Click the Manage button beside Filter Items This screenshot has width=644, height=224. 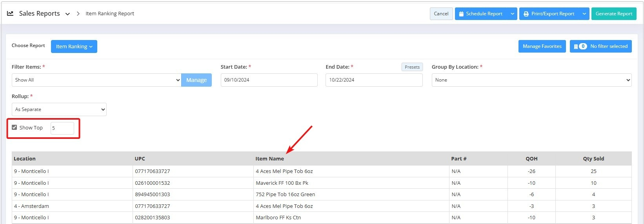coord(196,80)
